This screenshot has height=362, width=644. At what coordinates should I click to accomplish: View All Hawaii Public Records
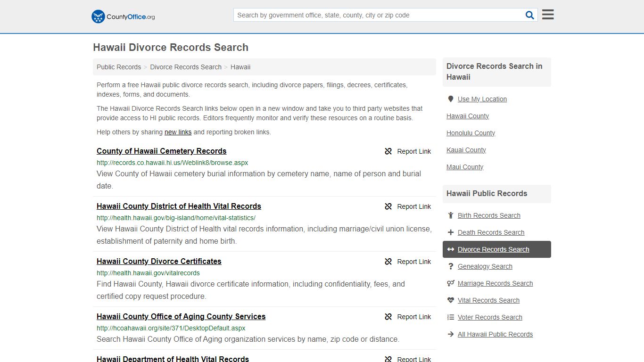click(x=495, y=334)
